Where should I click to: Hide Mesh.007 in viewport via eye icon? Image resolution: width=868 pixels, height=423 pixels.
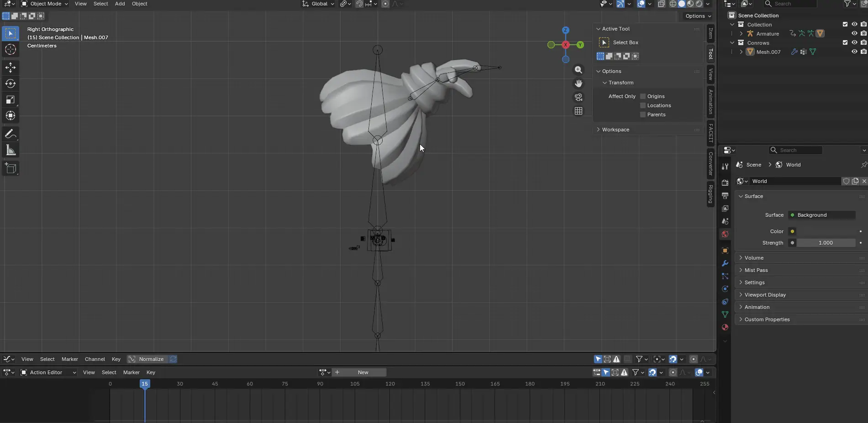pyautogui.click(x=854, y=52)
